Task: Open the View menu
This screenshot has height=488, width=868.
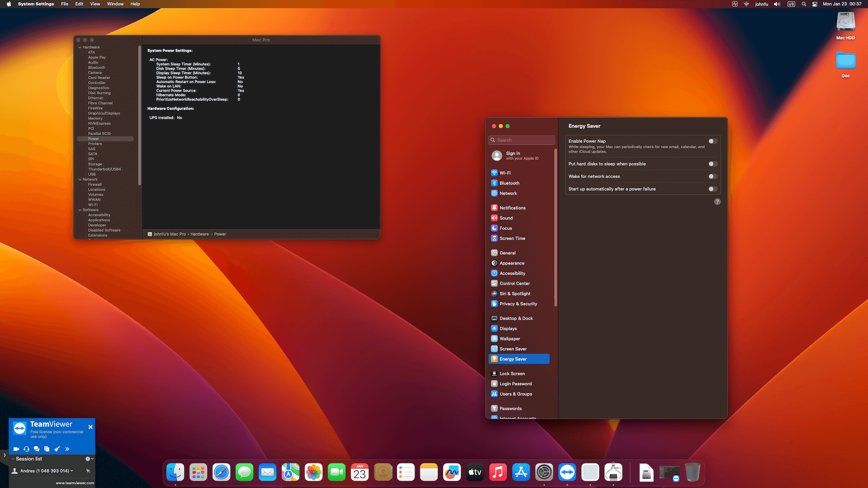Action: (x=95, y=4)
